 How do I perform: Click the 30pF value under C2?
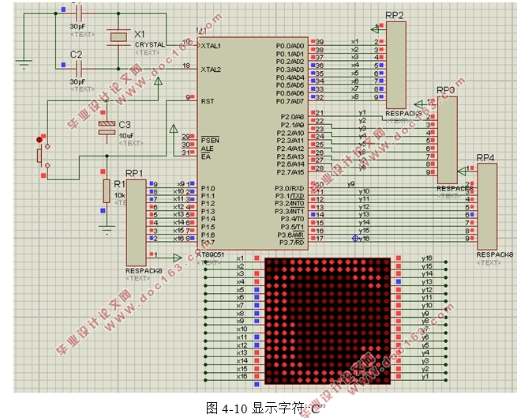(77, 82)
